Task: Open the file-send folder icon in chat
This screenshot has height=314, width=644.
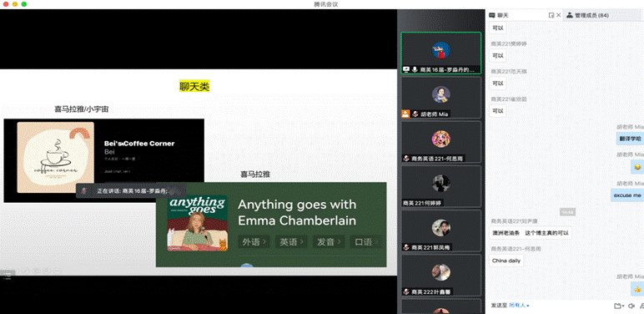Action: (x=618, y=306)
